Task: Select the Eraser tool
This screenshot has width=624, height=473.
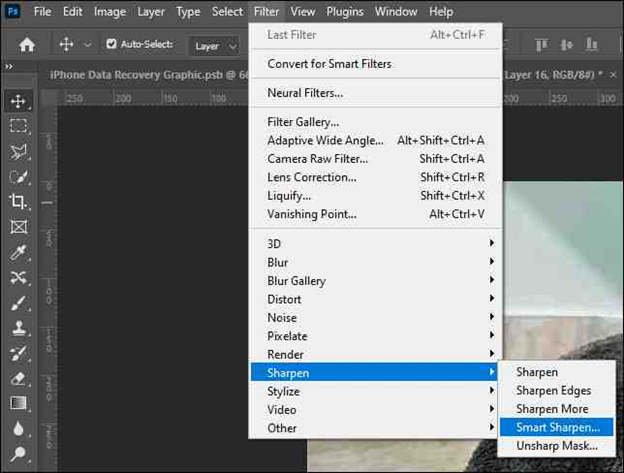Action: [x=18, y=378]
